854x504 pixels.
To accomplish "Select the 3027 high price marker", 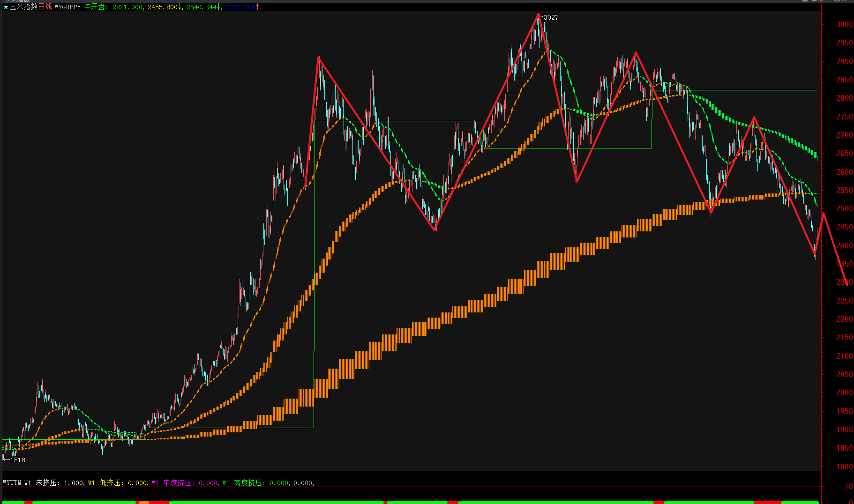I will pyautogui.click(x=551, y=17).
